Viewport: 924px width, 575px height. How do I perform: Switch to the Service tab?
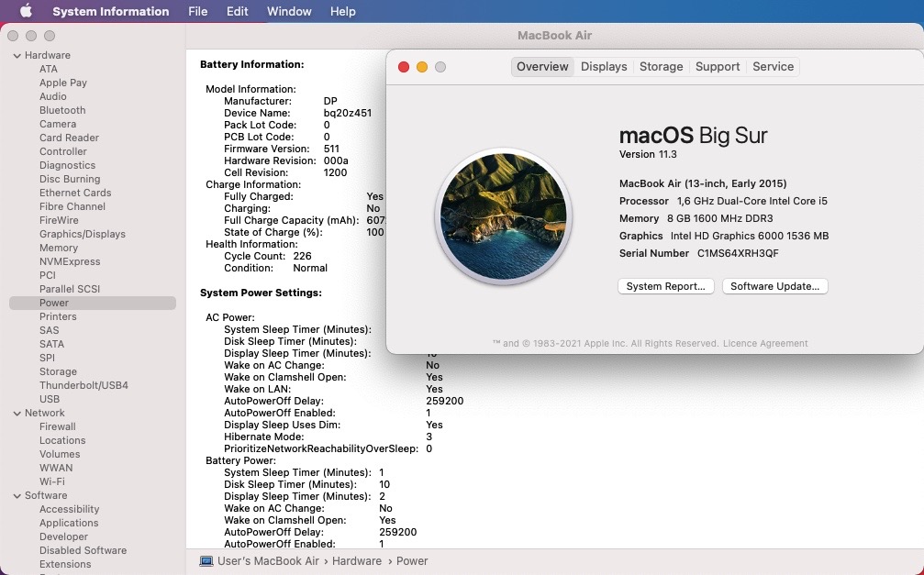tap(774, 67)
